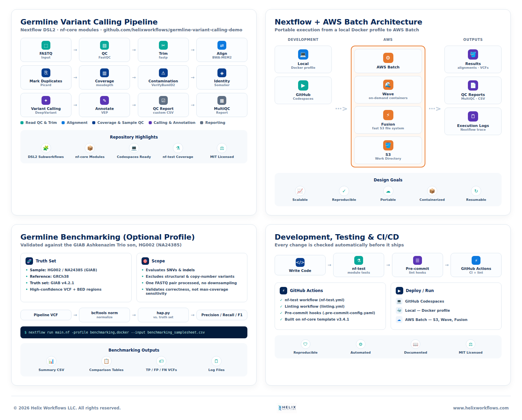The width and height of the screenshot is (522, 420).
Task: Click "Built on nf-core template v3.4.1" line
Action: coord(317,320)
